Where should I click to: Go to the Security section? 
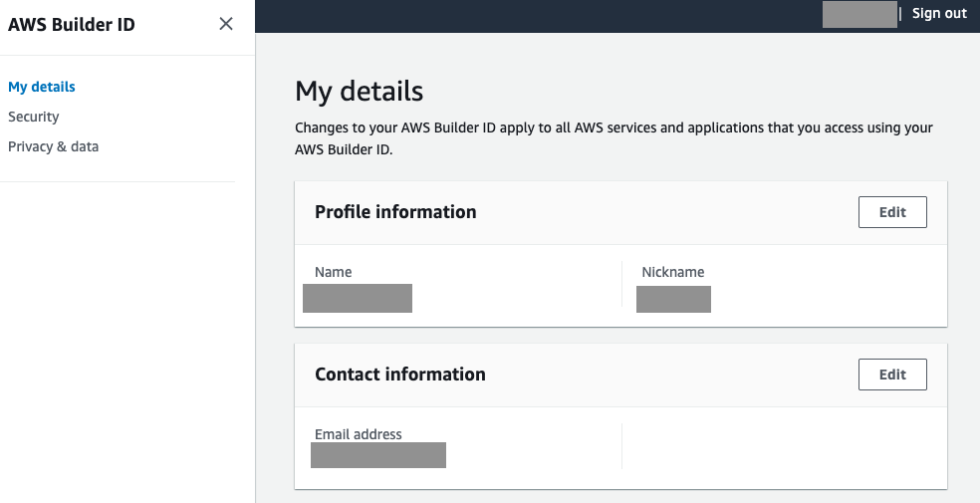click(33, 117)
